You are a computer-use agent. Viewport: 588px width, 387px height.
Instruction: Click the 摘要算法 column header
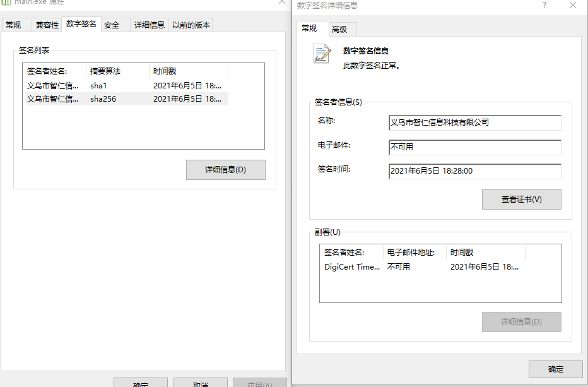click(x=105, y=71)
